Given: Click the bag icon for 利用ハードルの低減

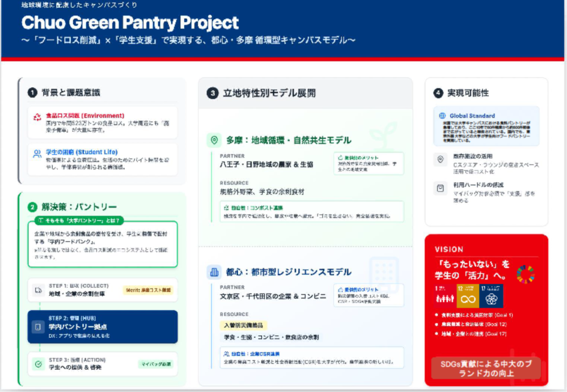Looking at the screenshot, I should pos(441,189).
